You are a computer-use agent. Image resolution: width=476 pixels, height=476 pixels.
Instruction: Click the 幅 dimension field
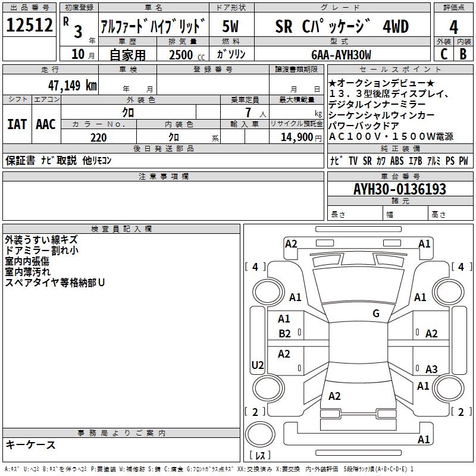406,213
